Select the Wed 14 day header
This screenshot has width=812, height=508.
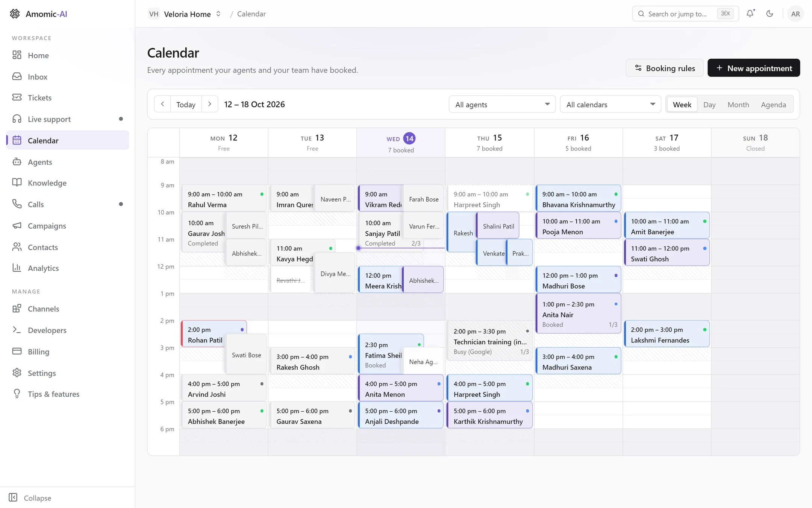coord(401,143)
